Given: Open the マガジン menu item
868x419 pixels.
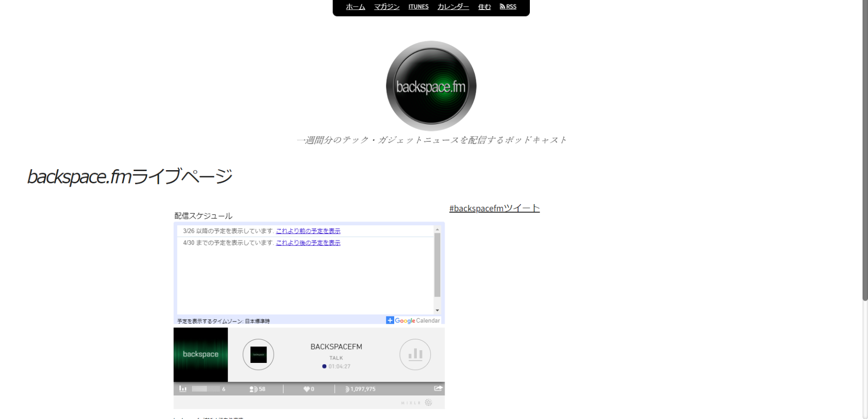Looking at the screenshot, I should coord(387,7).
